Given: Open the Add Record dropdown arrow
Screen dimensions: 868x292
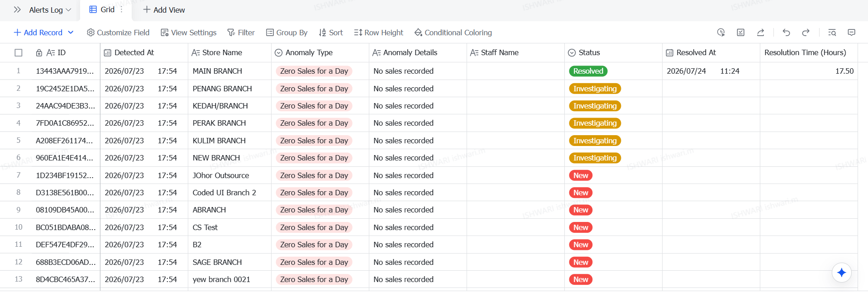Looking at the screenshot, I should [71, 33].
